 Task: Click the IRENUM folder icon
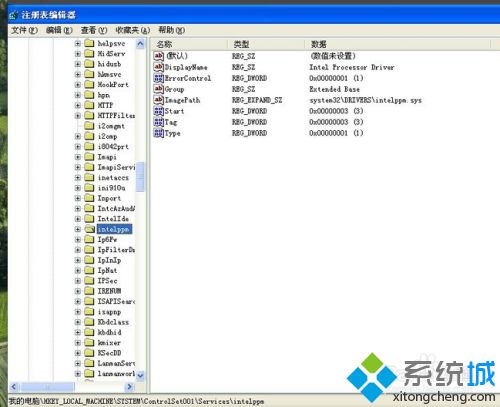(x=89, y=291)
